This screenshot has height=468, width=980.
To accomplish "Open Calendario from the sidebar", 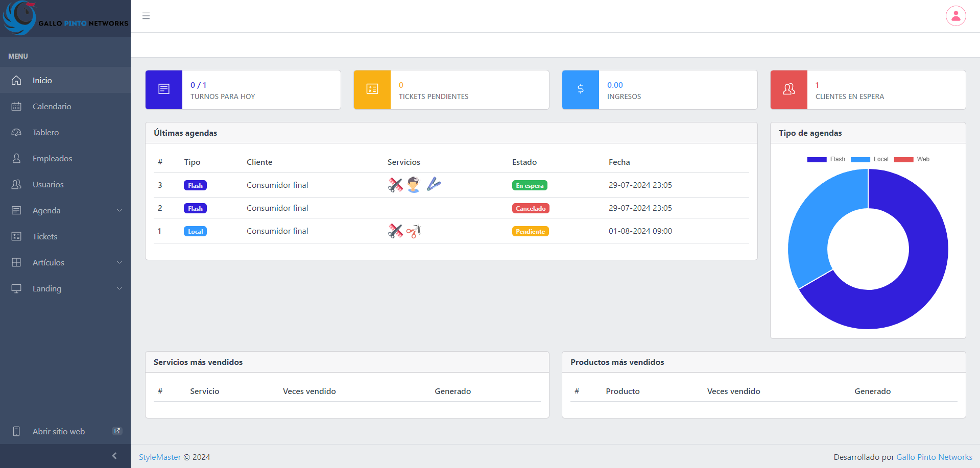I will [x=52, y=106].
